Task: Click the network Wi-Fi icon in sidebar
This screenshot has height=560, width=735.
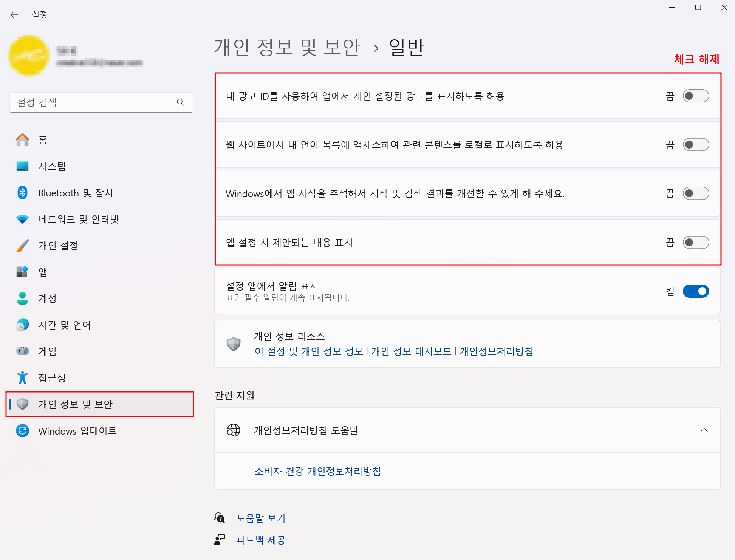Action: coord(22,219)
